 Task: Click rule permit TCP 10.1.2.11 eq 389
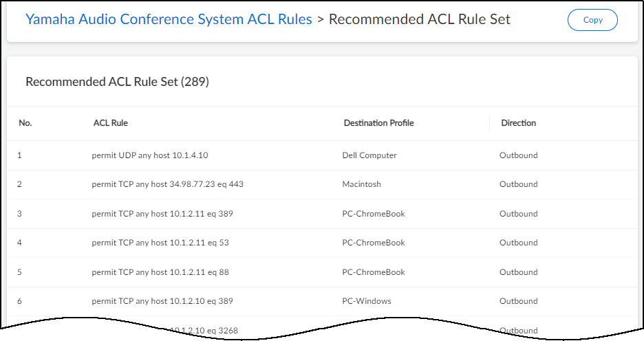(x=162, y=214)
